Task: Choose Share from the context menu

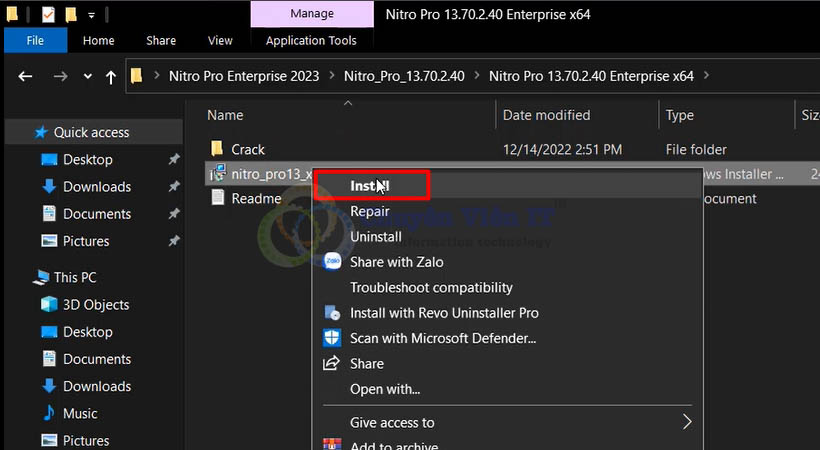Action: [367, 364]
